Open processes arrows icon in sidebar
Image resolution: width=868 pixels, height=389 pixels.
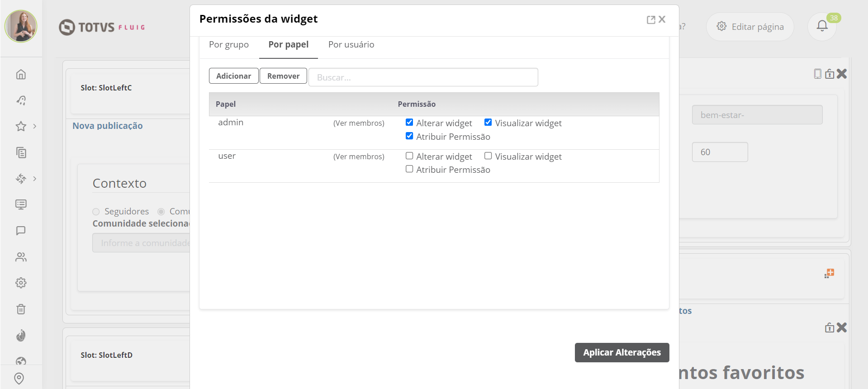click(x=21, y=179)
